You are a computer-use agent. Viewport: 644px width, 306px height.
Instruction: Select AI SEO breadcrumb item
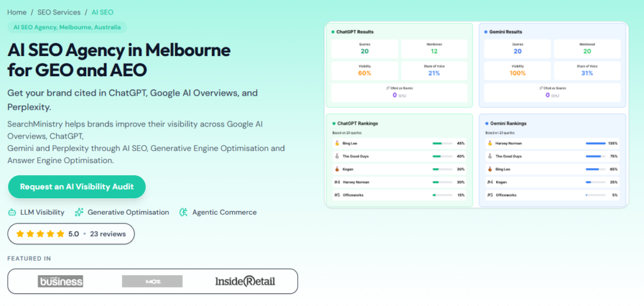(x=103, y=13)
